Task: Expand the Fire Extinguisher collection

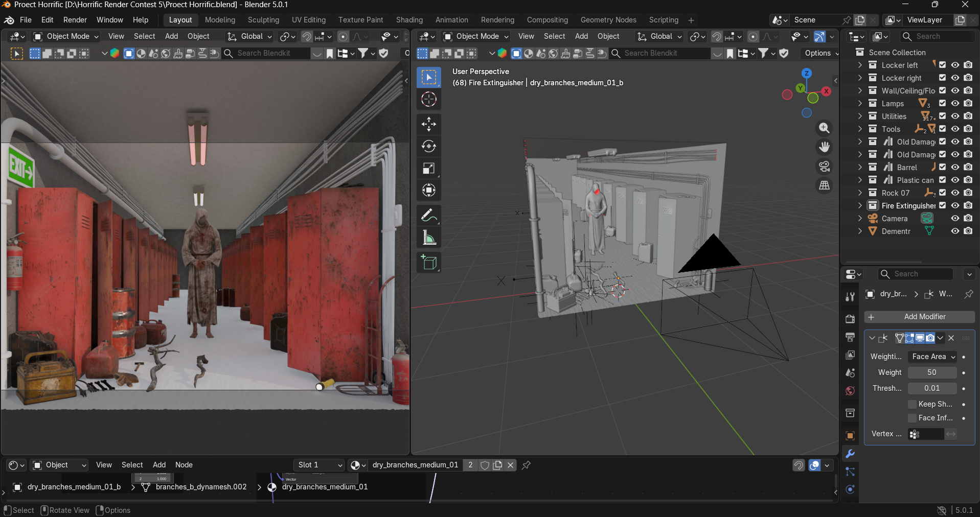Action: tap(860, 205)
